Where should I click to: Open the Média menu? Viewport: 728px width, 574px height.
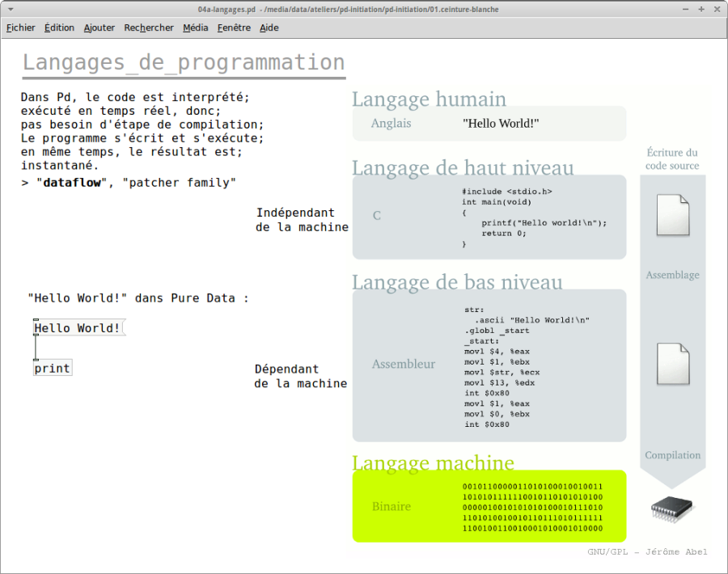coord(195,27)
